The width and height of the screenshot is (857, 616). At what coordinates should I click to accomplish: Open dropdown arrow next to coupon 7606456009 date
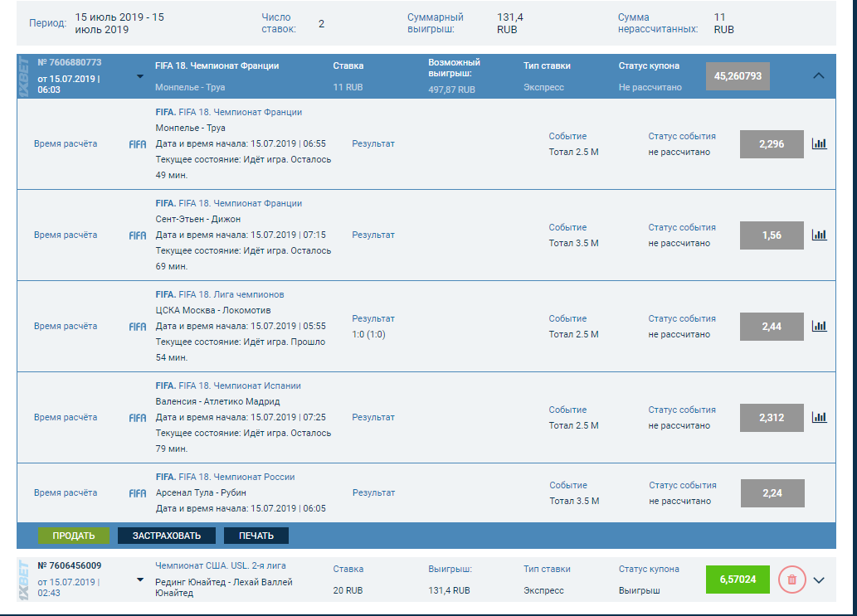(x=139, y=580)
